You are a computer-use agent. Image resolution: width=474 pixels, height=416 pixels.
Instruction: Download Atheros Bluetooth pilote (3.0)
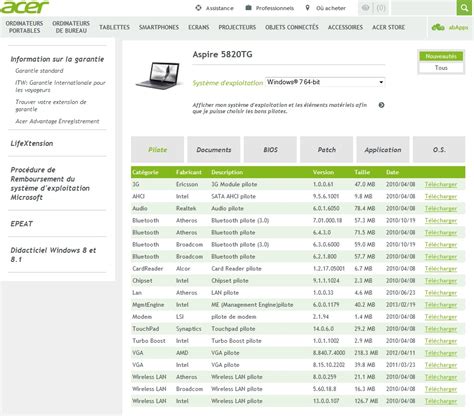(x=441, y=220)
